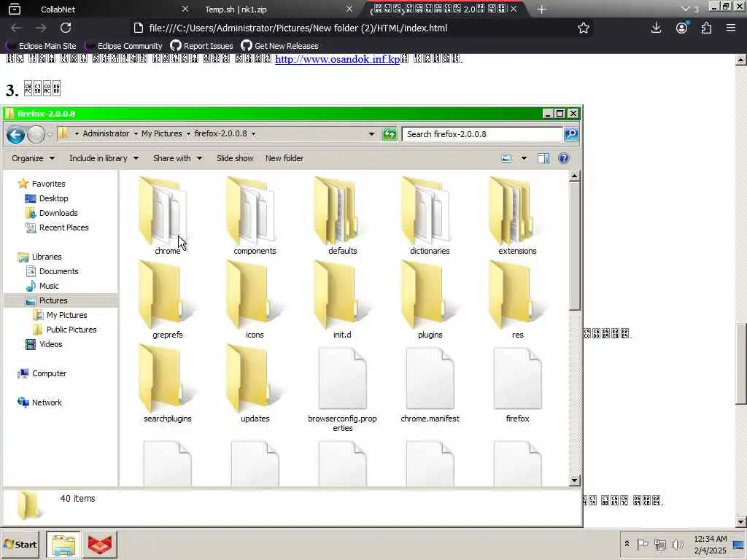Bookmark this page with the star icon
747x560 pixels.
pos(583,28)
